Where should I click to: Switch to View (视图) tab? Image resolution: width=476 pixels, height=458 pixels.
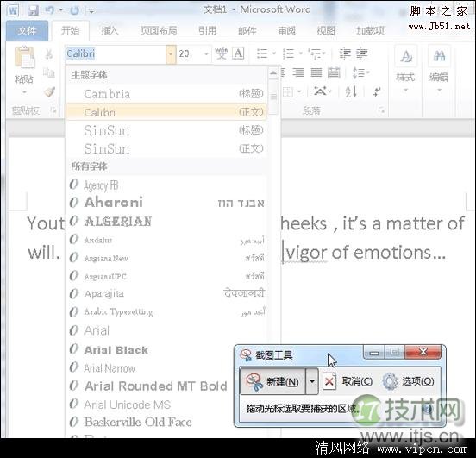tap(326, 30)
